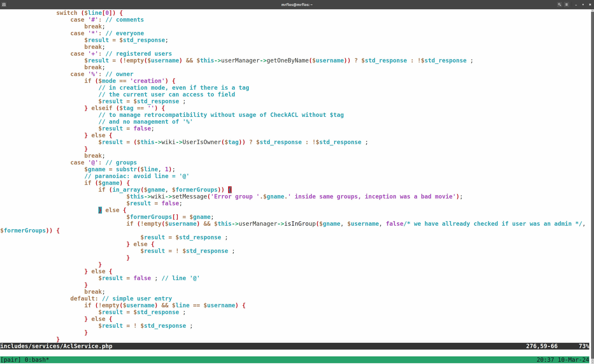
Task: Open the terminal search magnifier icon
Action: (x=559, y=5)
